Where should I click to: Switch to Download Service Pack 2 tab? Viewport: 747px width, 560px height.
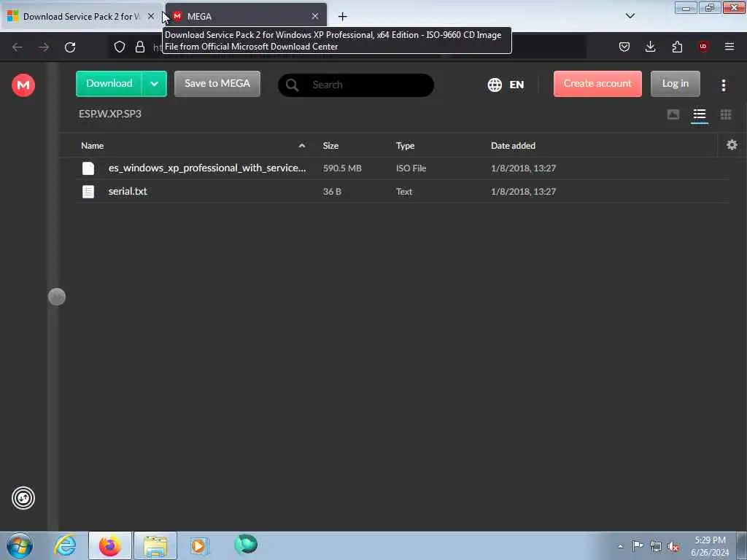click(x=81, y=17)
